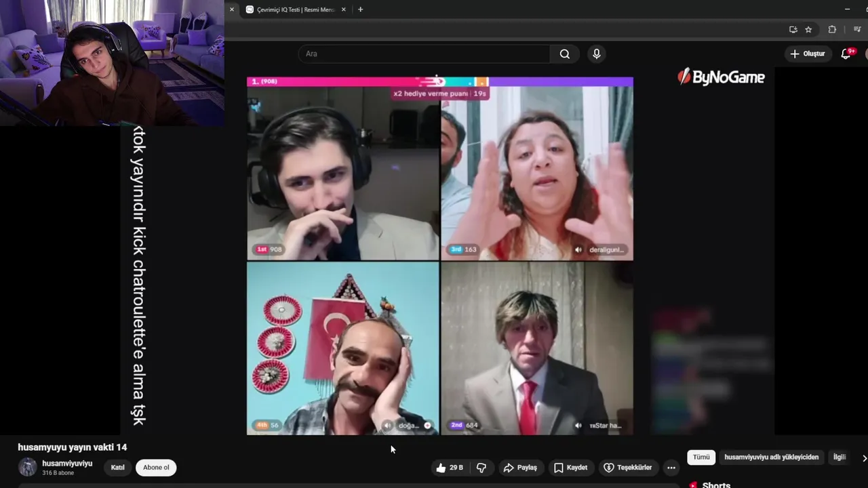
Task: Open the notifications bell
Action: click(846, 54)
